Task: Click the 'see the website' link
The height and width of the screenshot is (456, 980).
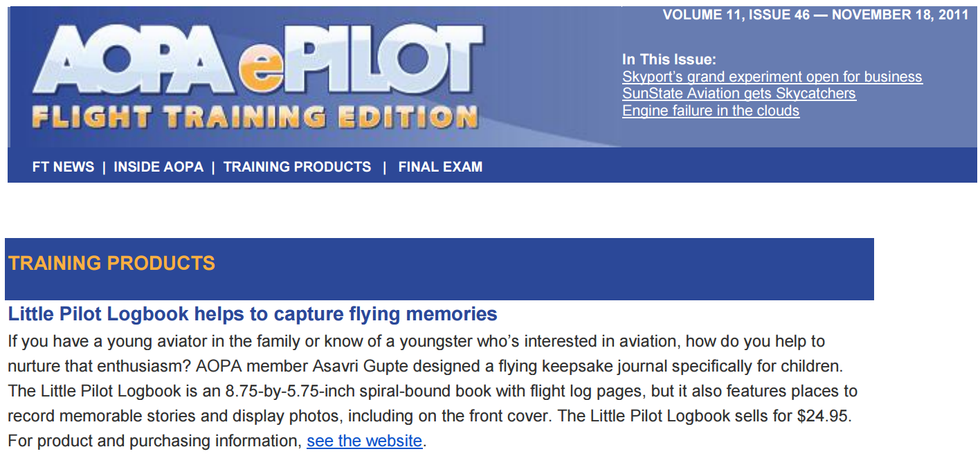Action: tap(364, 441)
